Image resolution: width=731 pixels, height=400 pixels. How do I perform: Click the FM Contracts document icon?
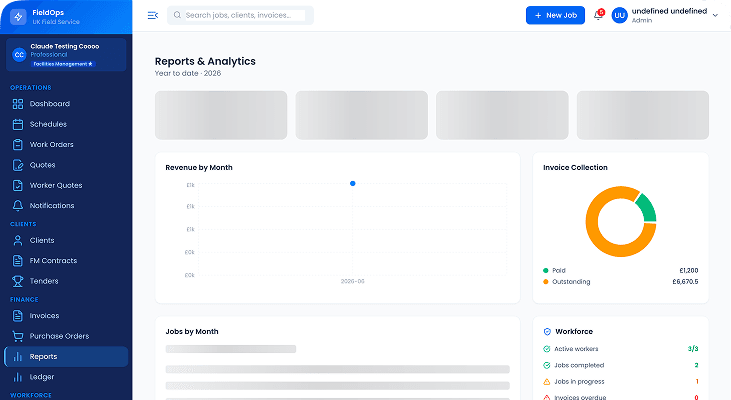18,261
